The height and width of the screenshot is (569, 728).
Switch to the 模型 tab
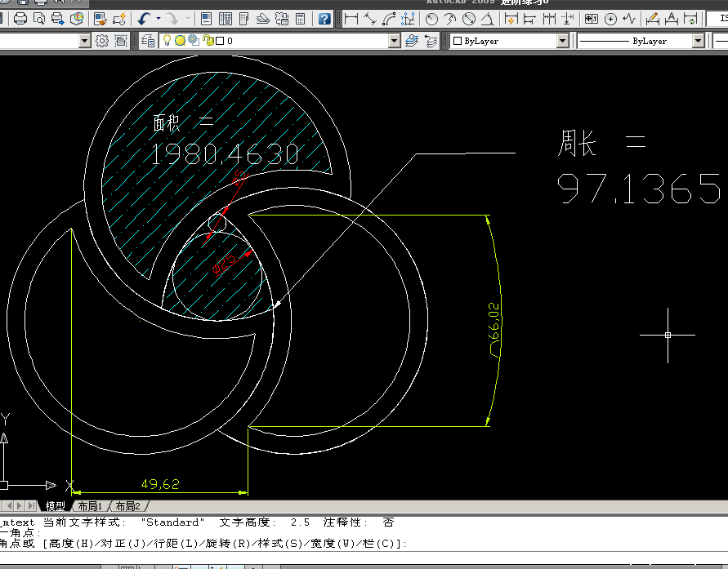coord(55,506)
